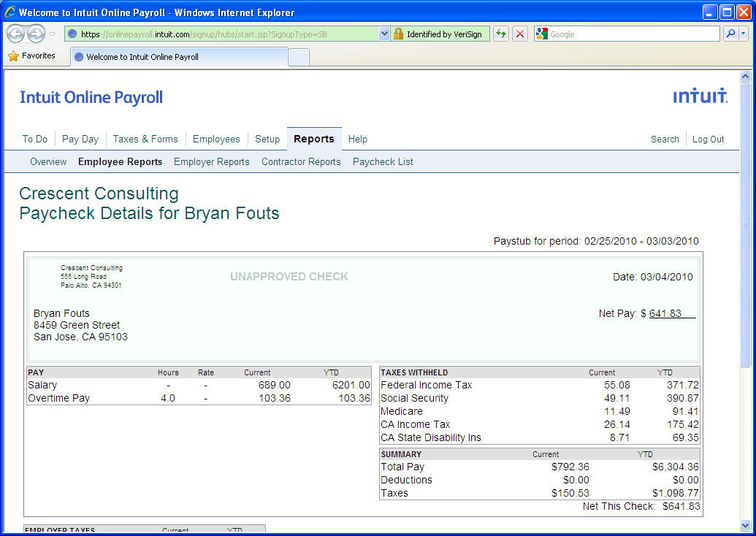
Task: Click the Overtime Pay row label
Action: [59, 398]
